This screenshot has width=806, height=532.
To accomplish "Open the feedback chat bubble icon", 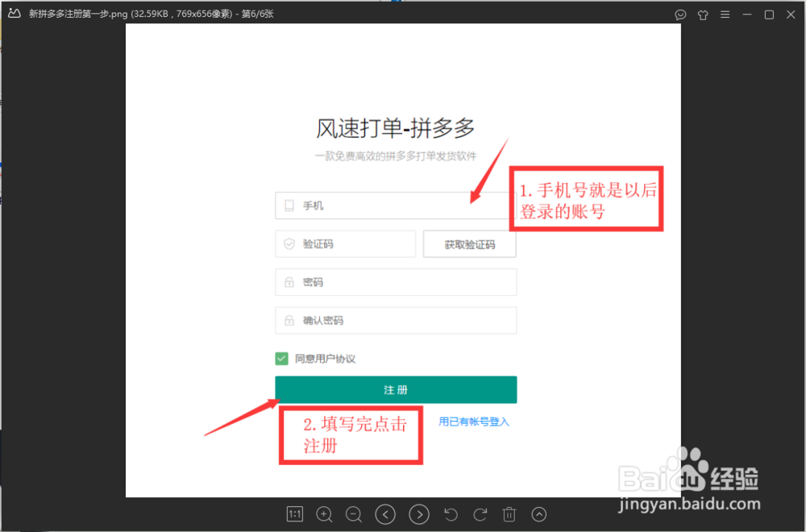I will coord(680,15).
